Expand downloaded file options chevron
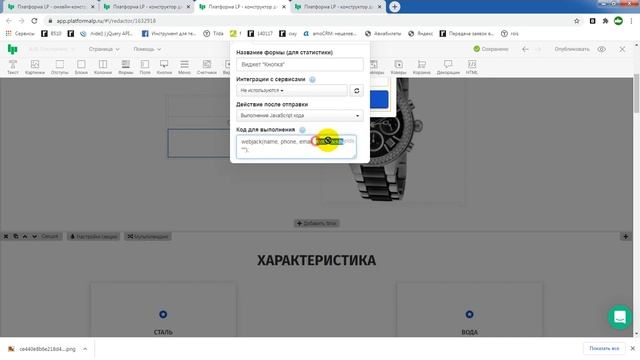 coord(85,349)
